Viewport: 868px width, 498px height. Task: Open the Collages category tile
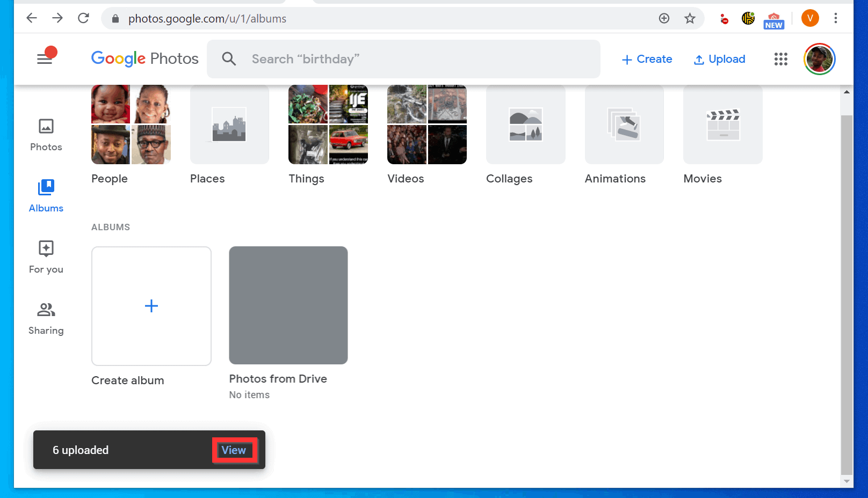coord(526,124)
